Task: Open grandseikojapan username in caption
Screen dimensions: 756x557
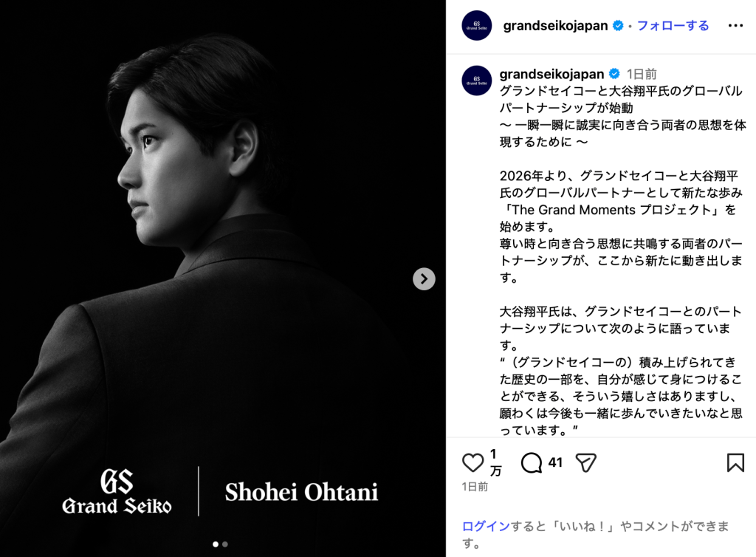Action: point(551,74)
